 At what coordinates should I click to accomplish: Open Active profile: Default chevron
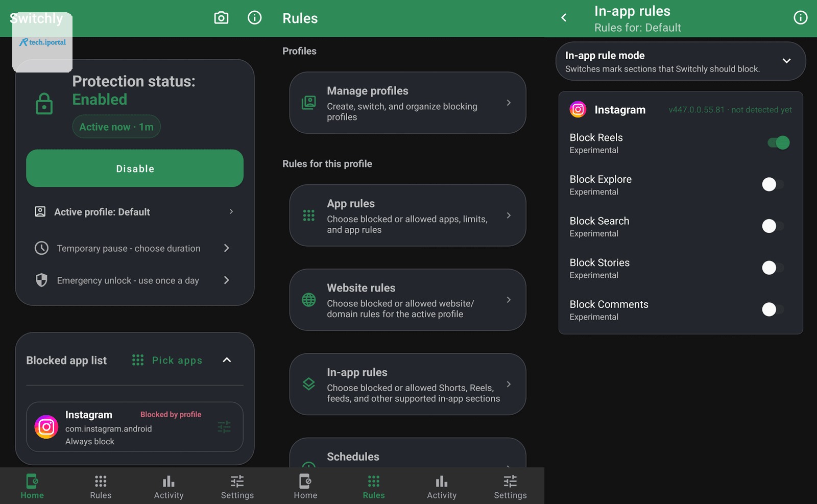coord(231,211)
